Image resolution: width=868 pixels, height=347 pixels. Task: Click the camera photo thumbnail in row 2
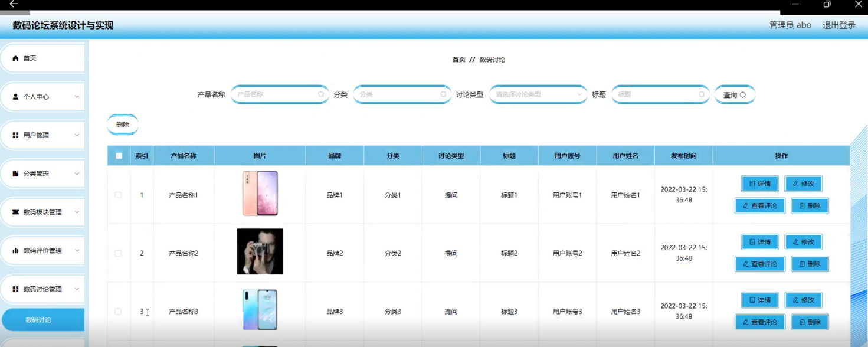(260, 251)
